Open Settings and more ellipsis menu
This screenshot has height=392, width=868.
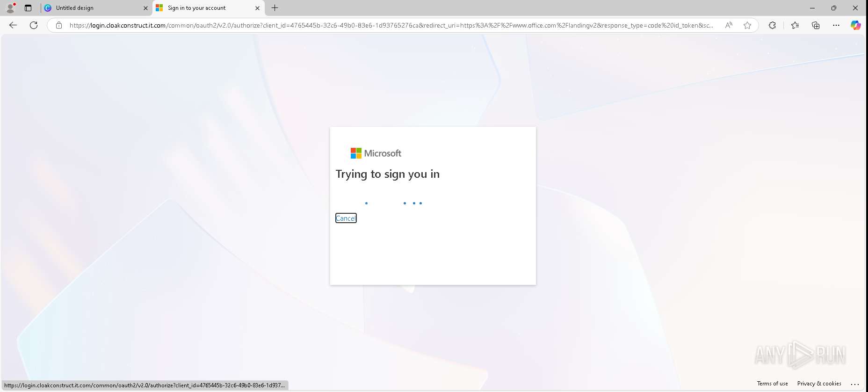[x=836, y=25]
